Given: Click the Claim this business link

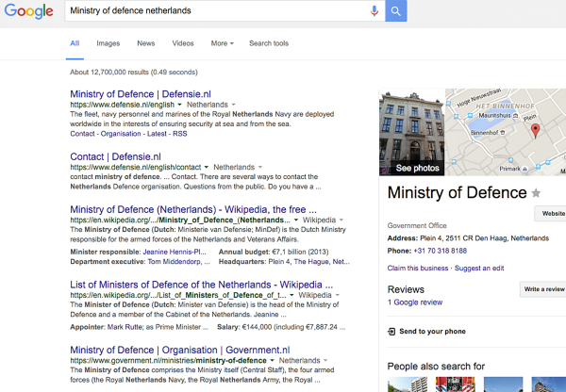Looking at the screenshot, I should [417, 269].
